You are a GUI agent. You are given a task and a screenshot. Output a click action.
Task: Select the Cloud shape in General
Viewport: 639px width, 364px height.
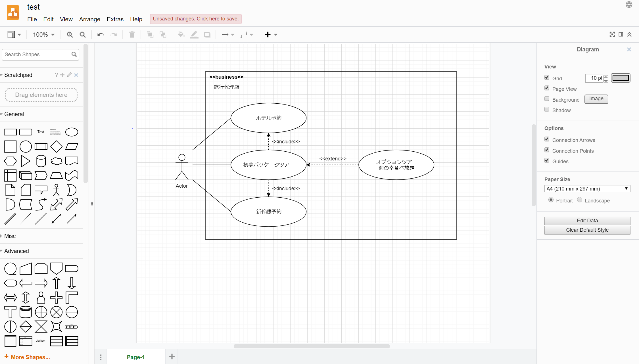(56, 161)
